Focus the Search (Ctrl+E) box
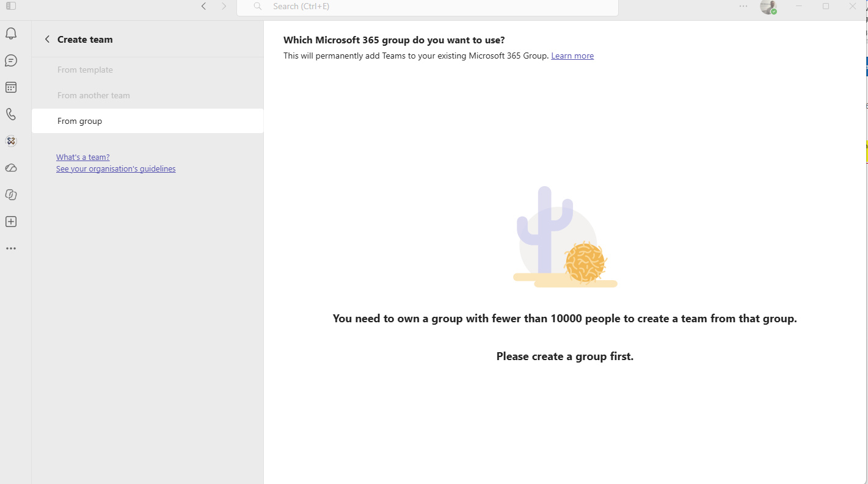This screenshot has width=868, height=484. click(x=428, y=7)
